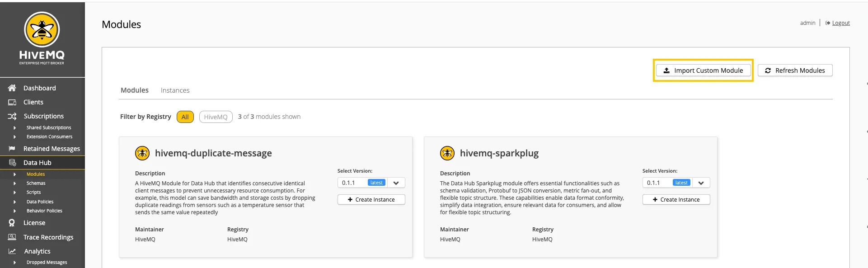This screenshot has height=268, width=868.
Task: Click the hivemq-duplicate-message title
Action: [x=213, y=153]
